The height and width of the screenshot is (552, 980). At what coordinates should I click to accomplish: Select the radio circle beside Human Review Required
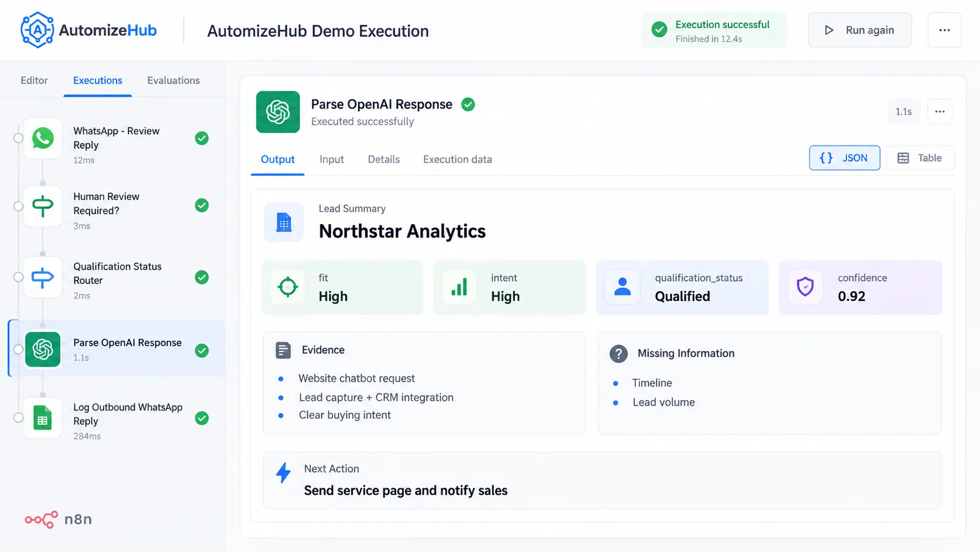tap(18, 206)
